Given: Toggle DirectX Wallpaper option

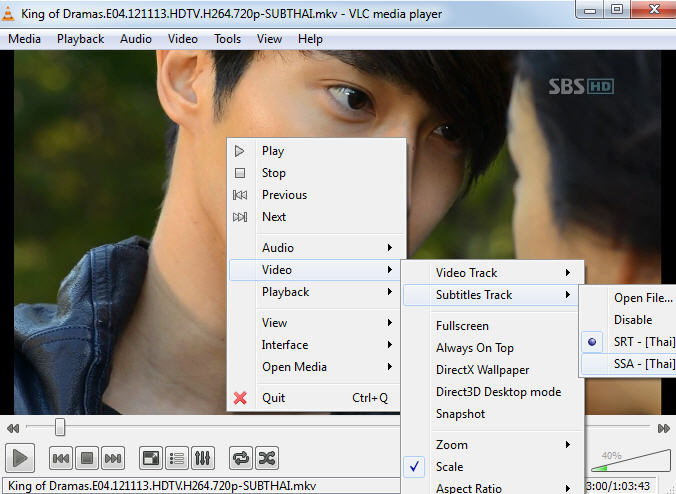Looking at the screenshot, I should 494,370.
